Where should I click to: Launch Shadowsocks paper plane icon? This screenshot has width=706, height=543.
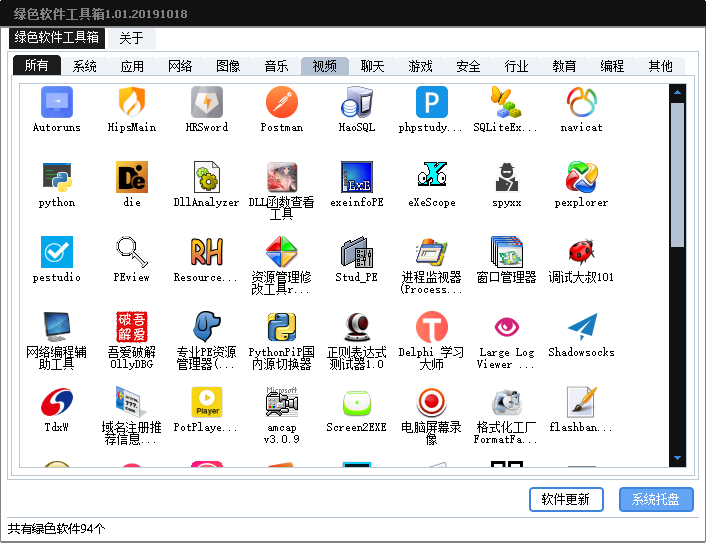click(582, 327)
